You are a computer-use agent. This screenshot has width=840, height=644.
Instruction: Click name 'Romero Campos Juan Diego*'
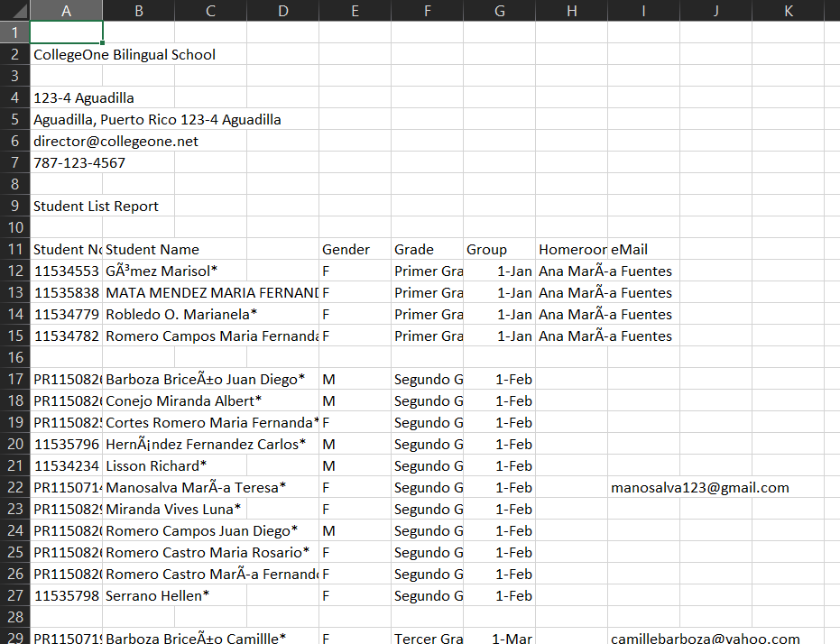tap(201, 531)
